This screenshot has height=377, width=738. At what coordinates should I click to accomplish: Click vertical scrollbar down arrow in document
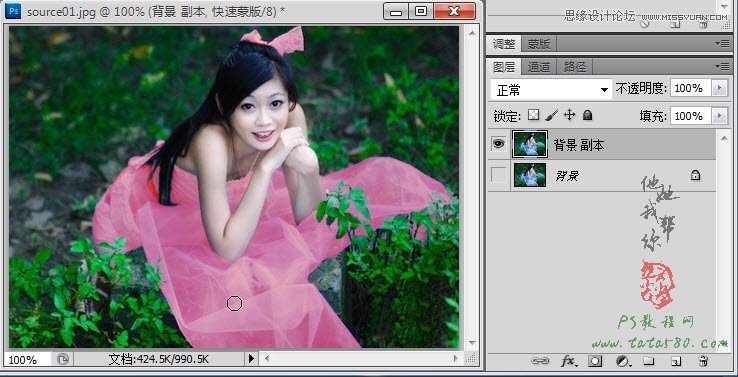click(472, 343)
